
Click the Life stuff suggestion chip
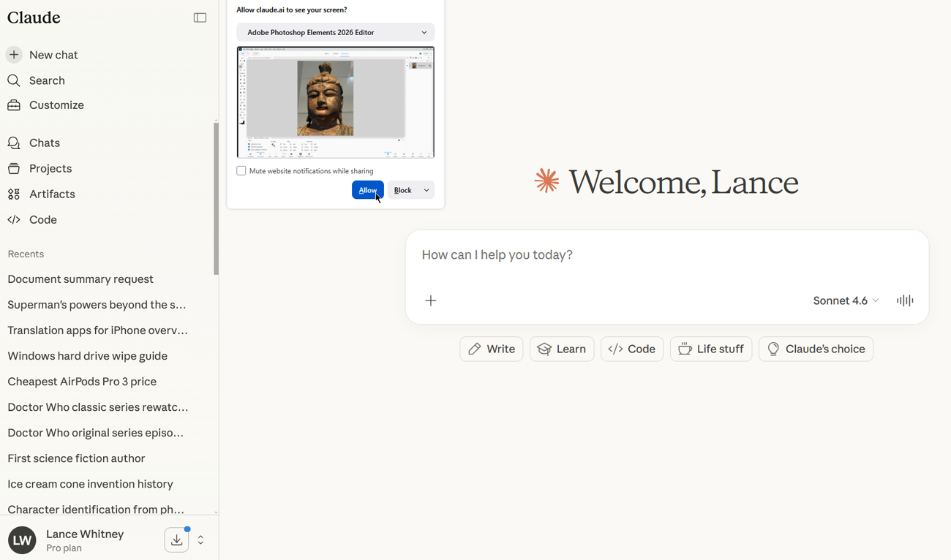[711, 349]
